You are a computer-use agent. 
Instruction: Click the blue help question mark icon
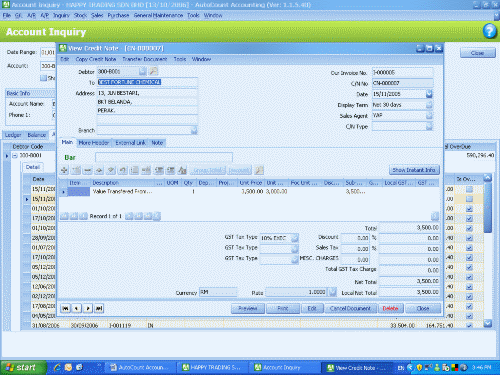[x=489, y=31]
